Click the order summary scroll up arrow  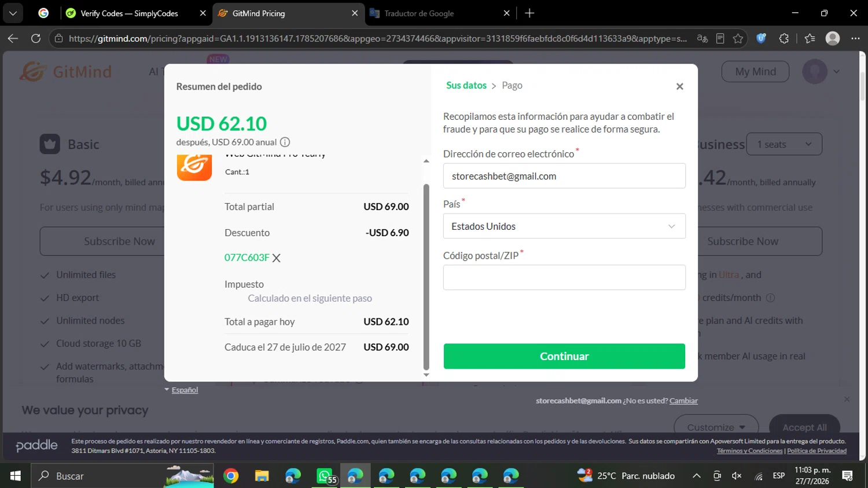(426, 161)
